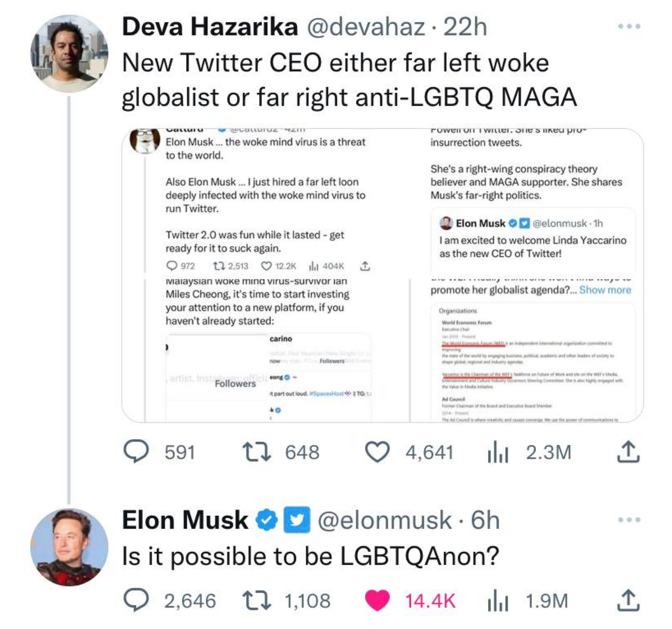Unlike Elon Musk's LGBTQAnon tweet
Image resolution: width=672 pixels, height=629 pixels.
click(x=377, y=601)
